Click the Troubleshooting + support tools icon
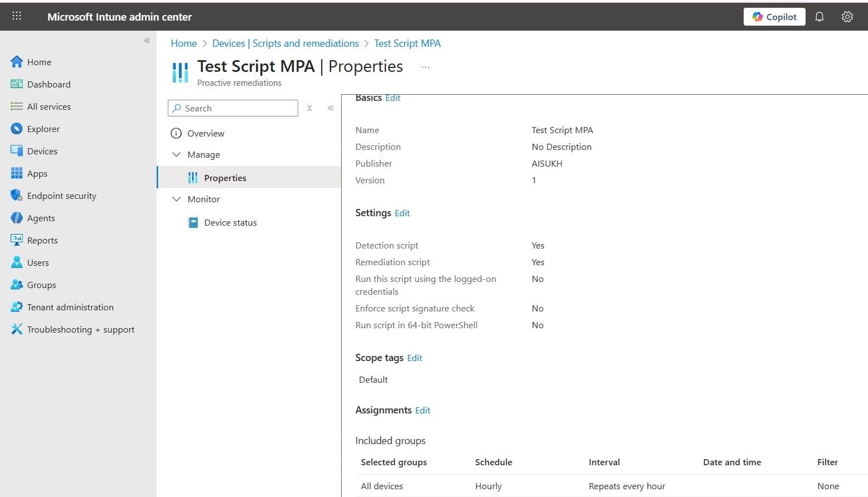 coord(17,329)
